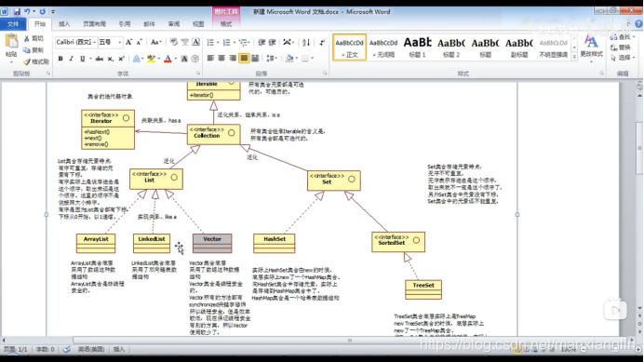Click the Decrease Indent icon
Image resolution: width=644 pixels, height=362 pixels.
(262, 42)
